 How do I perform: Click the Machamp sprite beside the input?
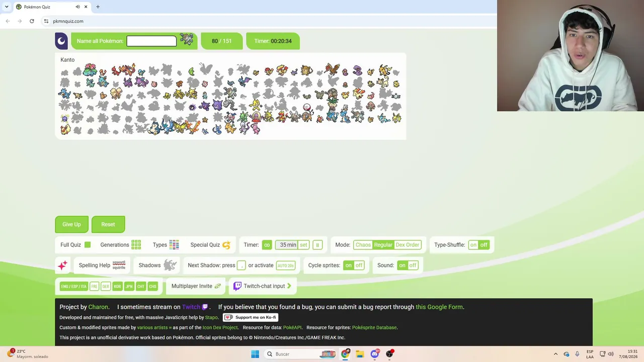click(x=186, y=40)
